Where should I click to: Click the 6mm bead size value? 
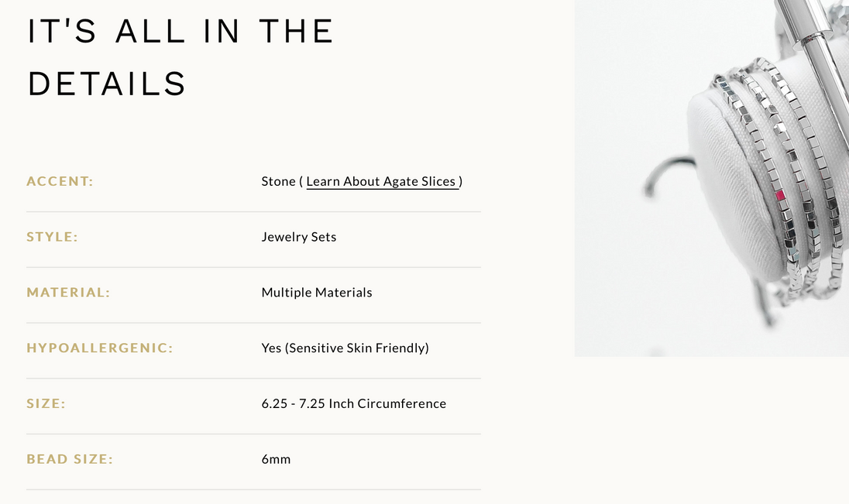(276, 460)
